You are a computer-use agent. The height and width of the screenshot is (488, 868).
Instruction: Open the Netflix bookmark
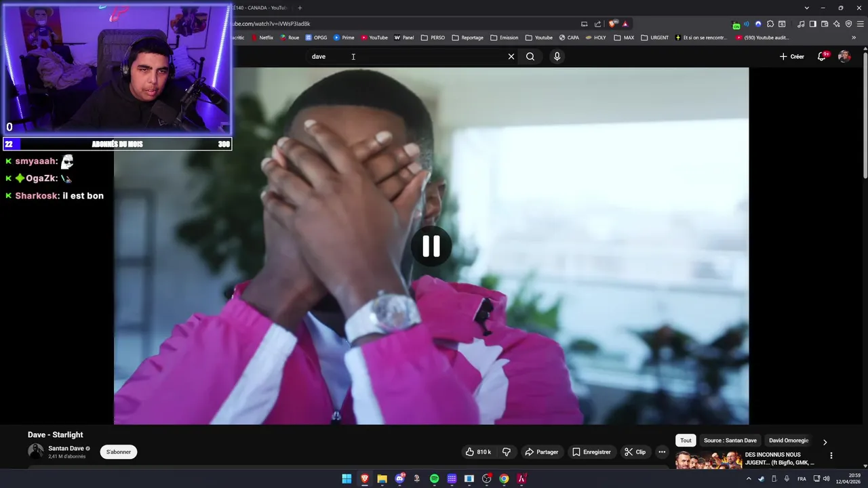262,38
